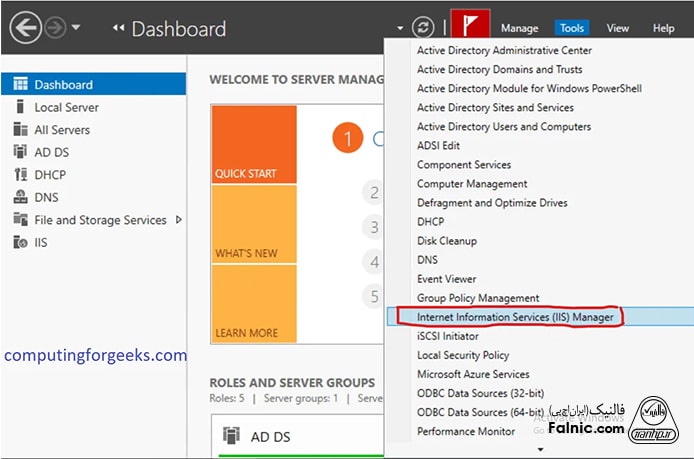Open the DHCP sidebar item
The image size is (694, 459).
50,175
